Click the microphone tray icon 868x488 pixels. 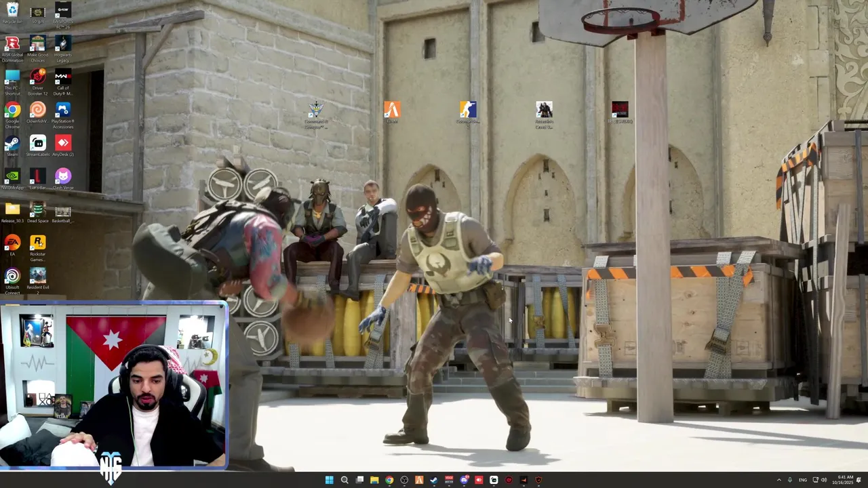789,480
